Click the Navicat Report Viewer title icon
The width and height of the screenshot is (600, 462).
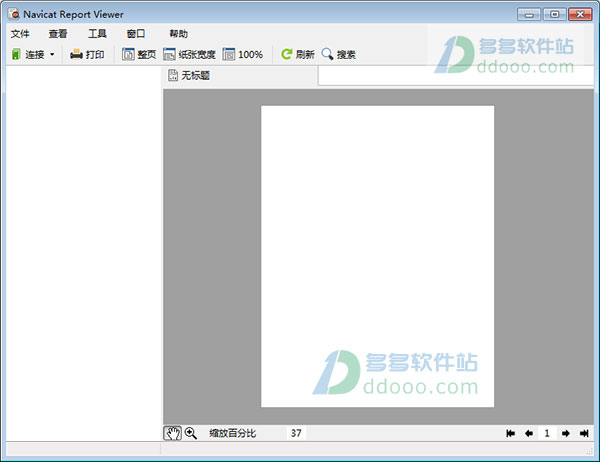pyautogui.click(x=14, y=14)
